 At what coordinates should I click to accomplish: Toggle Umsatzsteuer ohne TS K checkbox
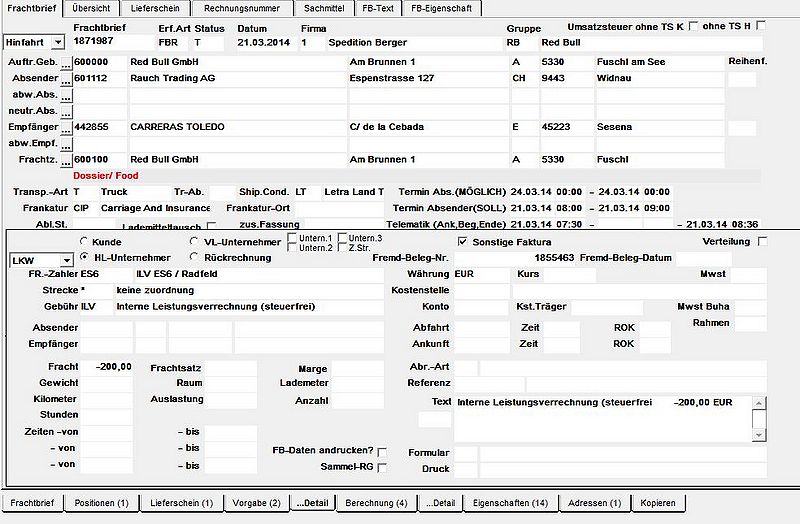pos(693,26)
